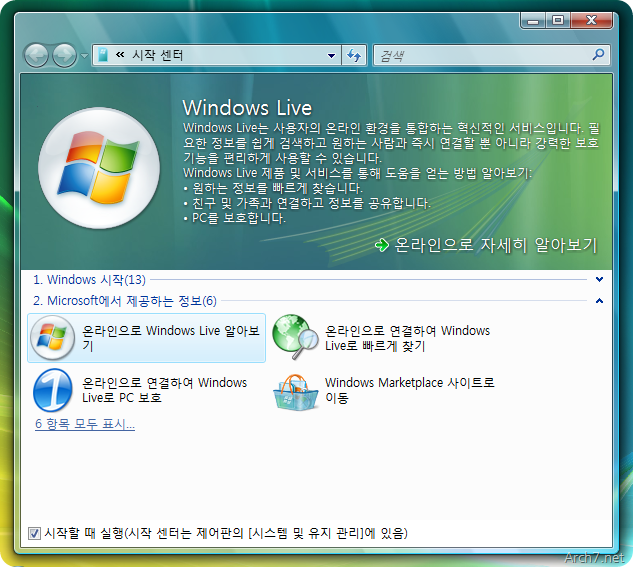Click the 6 항목 모두 표시 link
This screenshot has width=633, height=567.
(x=84, y=424)
